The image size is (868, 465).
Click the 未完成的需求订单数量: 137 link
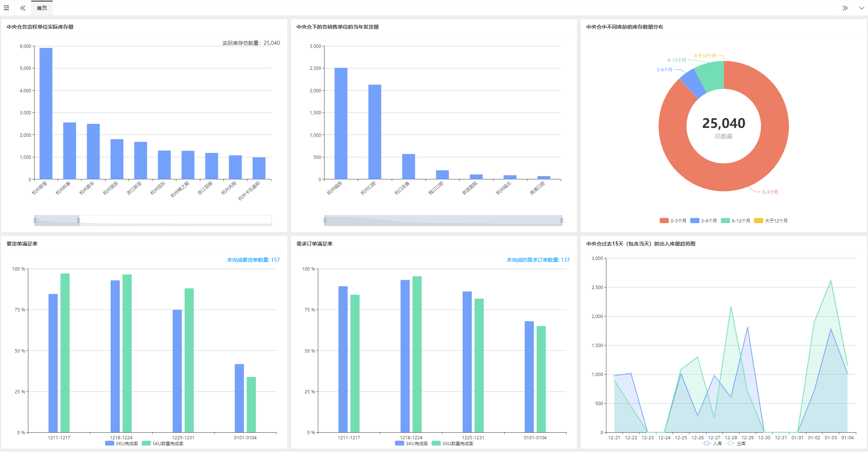click(538, 260)
